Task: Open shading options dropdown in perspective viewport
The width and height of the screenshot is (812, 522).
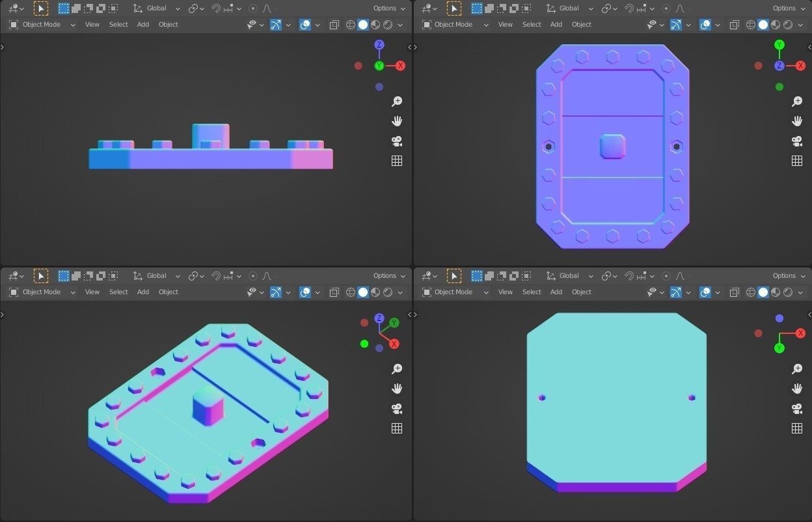Action: tap(400, 292)
